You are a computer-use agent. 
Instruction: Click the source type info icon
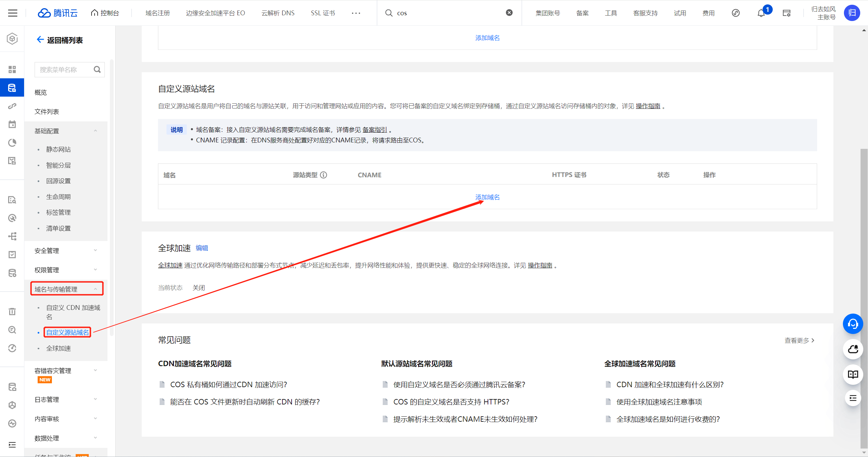[323, 175]
